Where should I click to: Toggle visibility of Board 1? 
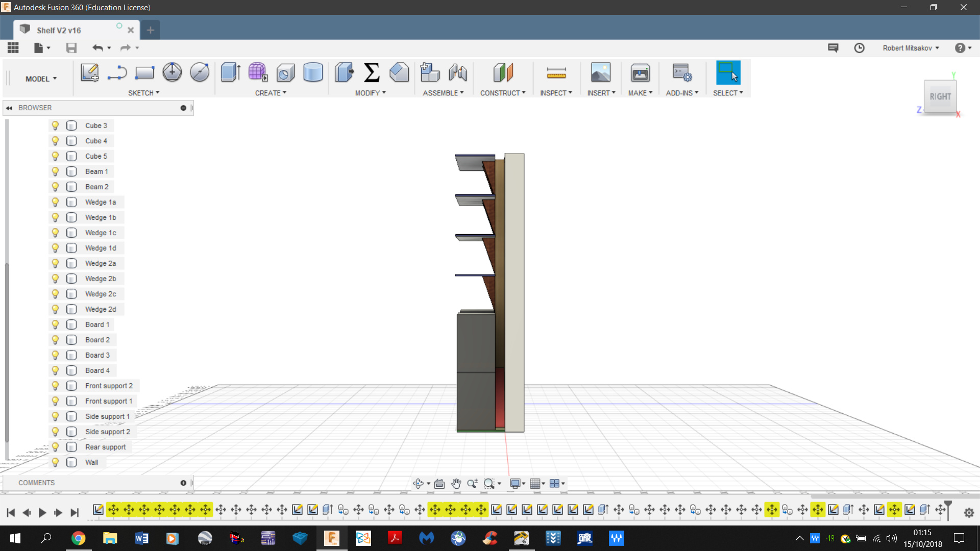point(55,324)
